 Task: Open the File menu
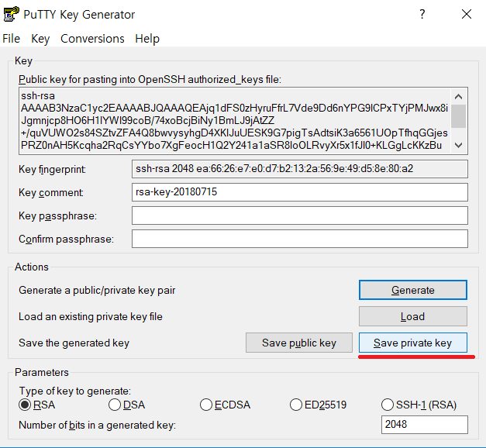pyautogui.click(x=11, y=39)
